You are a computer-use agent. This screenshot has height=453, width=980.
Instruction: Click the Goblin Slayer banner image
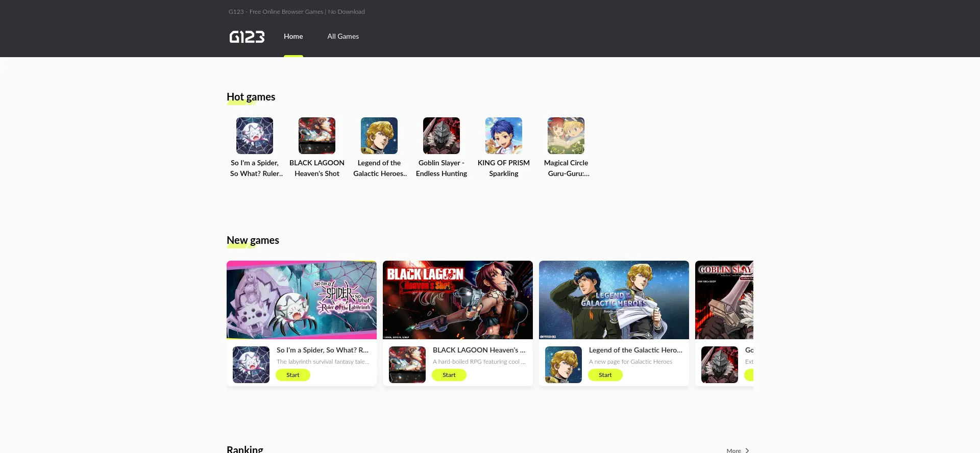(x=724, y=300)
